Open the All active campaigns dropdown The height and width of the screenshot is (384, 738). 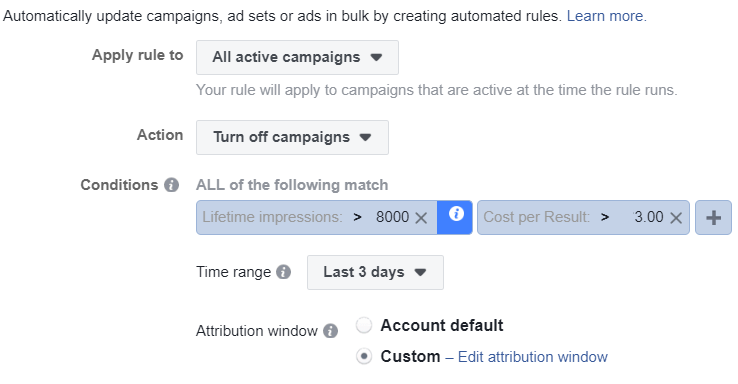(x=297, y=57)
